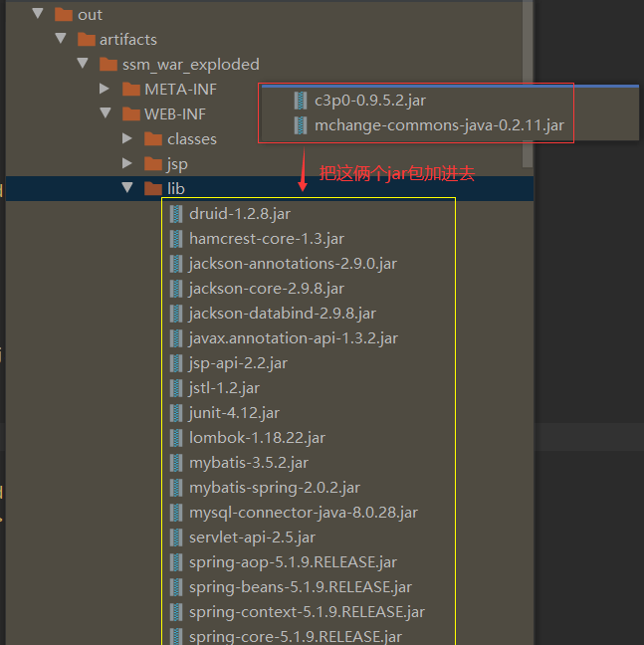Click jar icon beside mybatis-3.5.2.jar
Screen dimensions: 644x645
176,463
